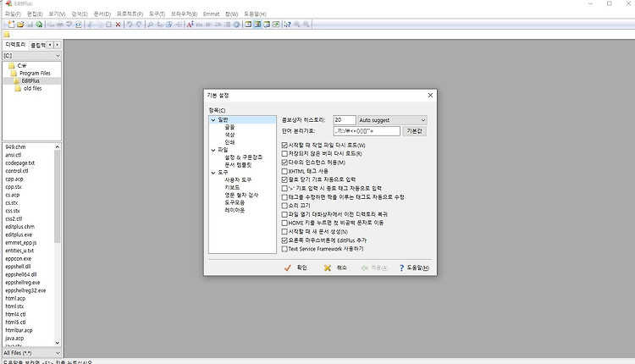Viewport: 635px width, 364px height.
Task: Select 색상 in settings tree
Action: coord(229,135)
